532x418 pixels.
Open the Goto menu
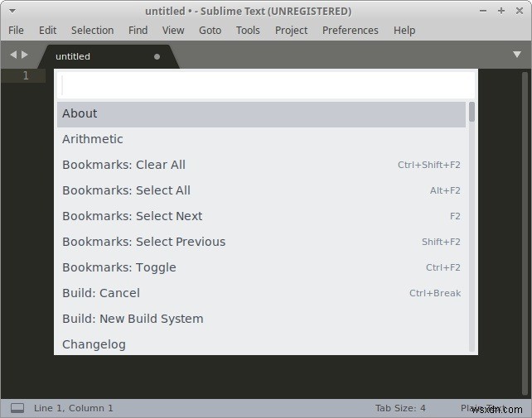tap(210, 30)
